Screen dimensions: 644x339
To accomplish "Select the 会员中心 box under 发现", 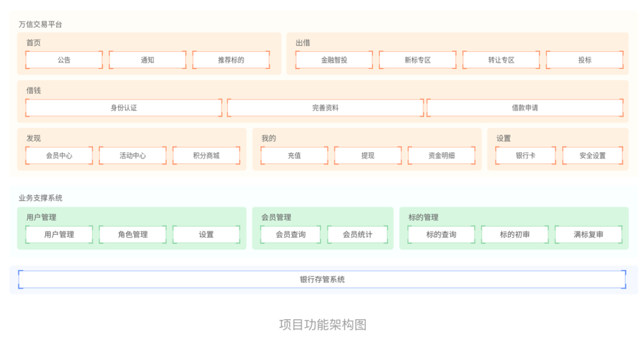I will 59,155.
